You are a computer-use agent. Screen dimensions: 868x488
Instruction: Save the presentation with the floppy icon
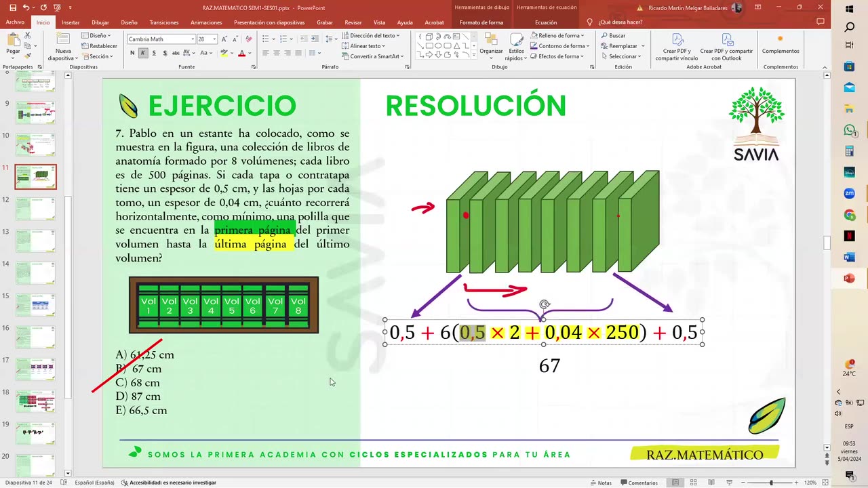click(x=13, y=7)
